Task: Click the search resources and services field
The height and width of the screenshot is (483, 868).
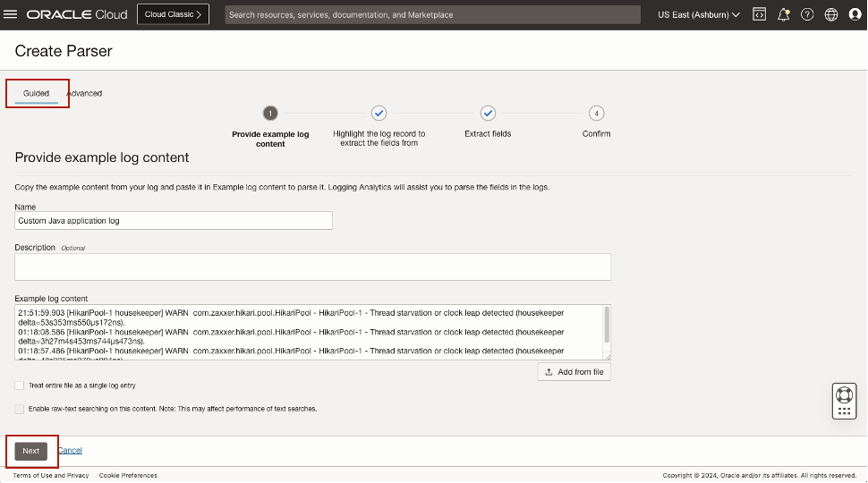Action: pos(432,15)
